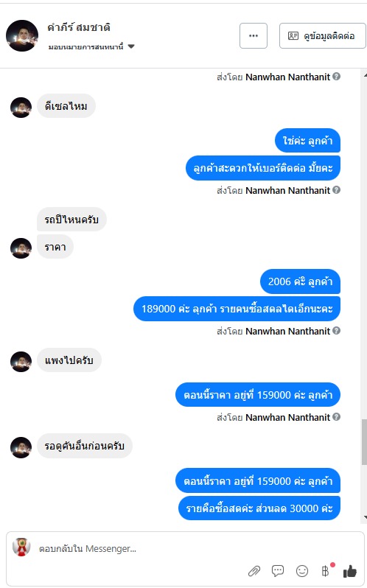Viewport: 367px width, 588px height.
Task: Send a thumbs-up like
Action: point(350,571)
